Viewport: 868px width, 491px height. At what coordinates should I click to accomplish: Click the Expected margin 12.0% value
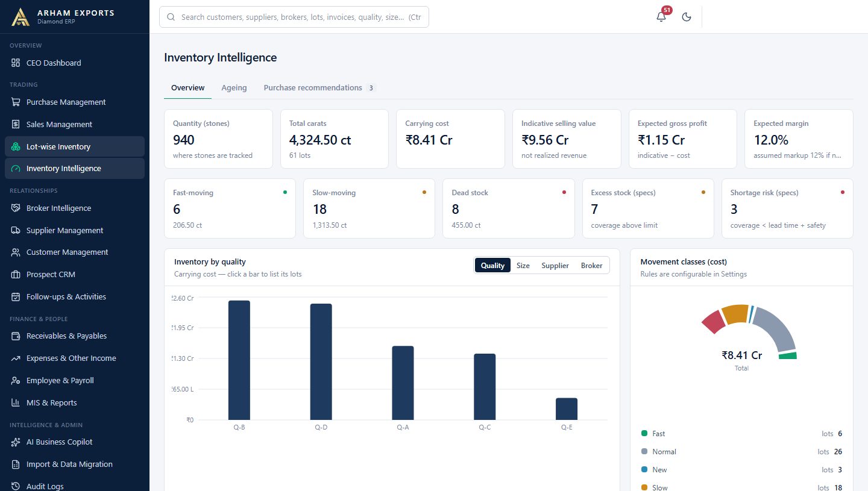(771, 140)
